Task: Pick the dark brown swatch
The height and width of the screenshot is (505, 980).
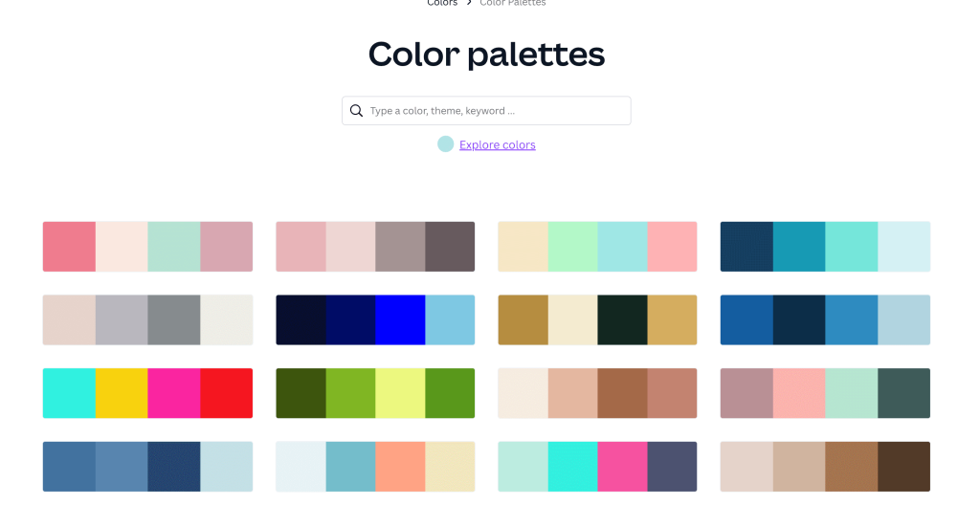Action: coord(903,466)
